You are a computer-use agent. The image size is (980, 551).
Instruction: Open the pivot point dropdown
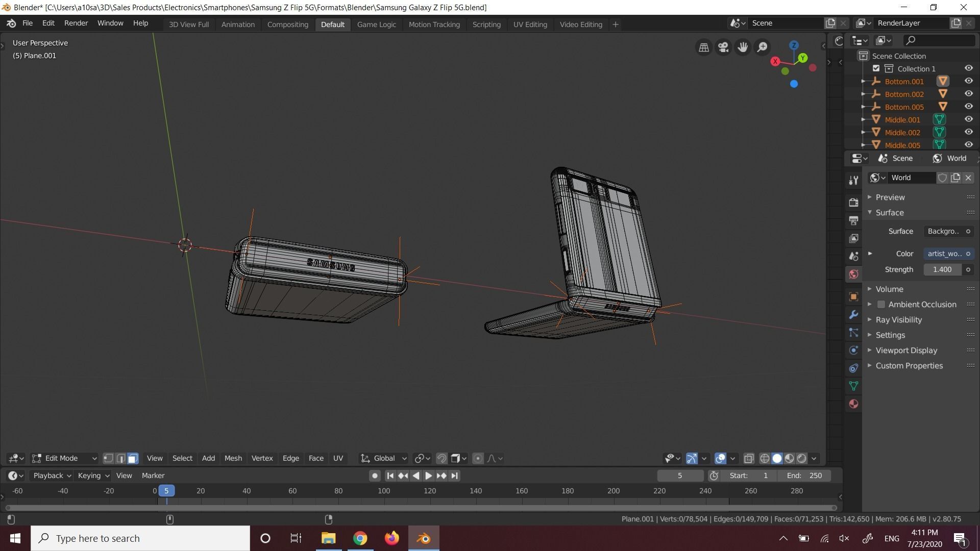[423, 458]
